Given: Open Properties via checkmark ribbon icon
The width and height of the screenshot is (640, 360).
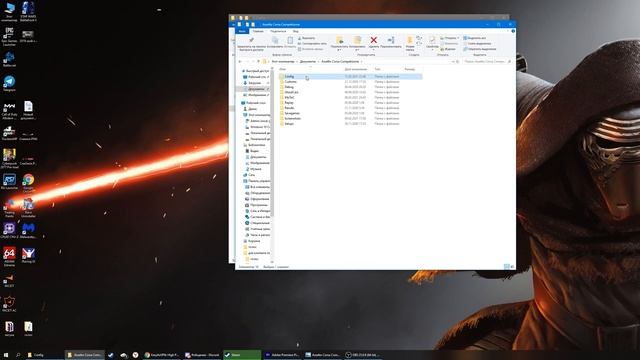Looking at the screenshot, I should coord(432,40).
